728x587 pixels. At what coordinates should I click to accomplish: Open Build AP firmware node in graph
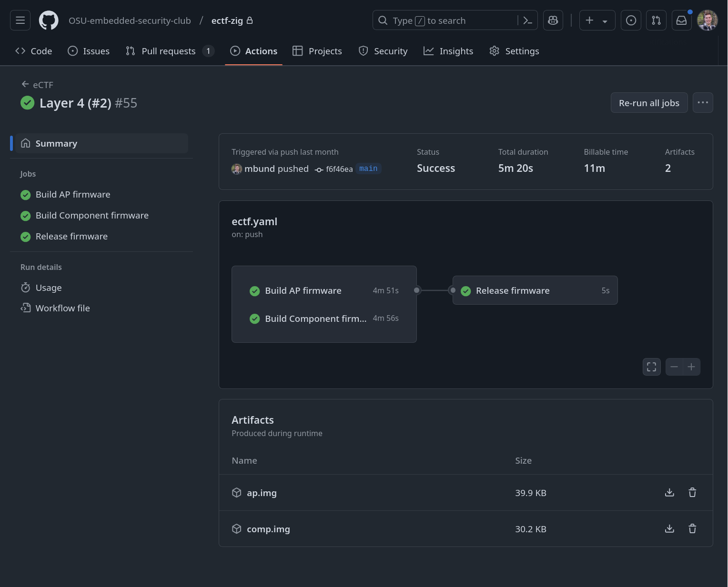324,290
